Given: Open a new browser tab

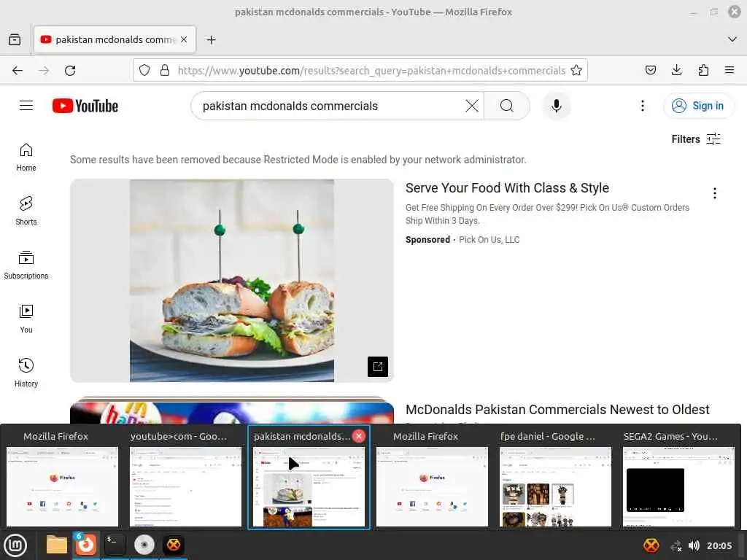Looking at the screenshot, I should coord(211,40).
